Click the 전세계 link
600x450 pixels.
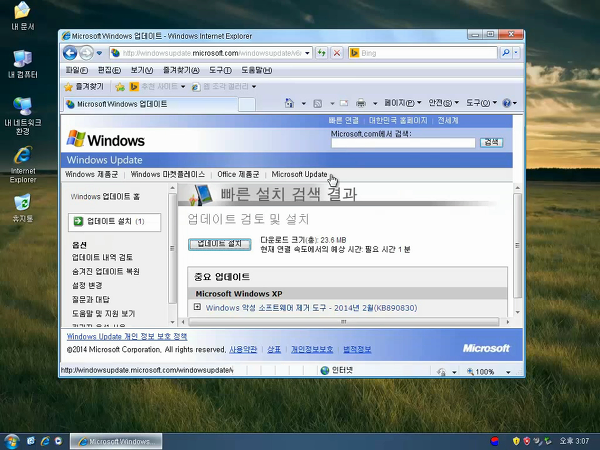click(x=448, y=121)
